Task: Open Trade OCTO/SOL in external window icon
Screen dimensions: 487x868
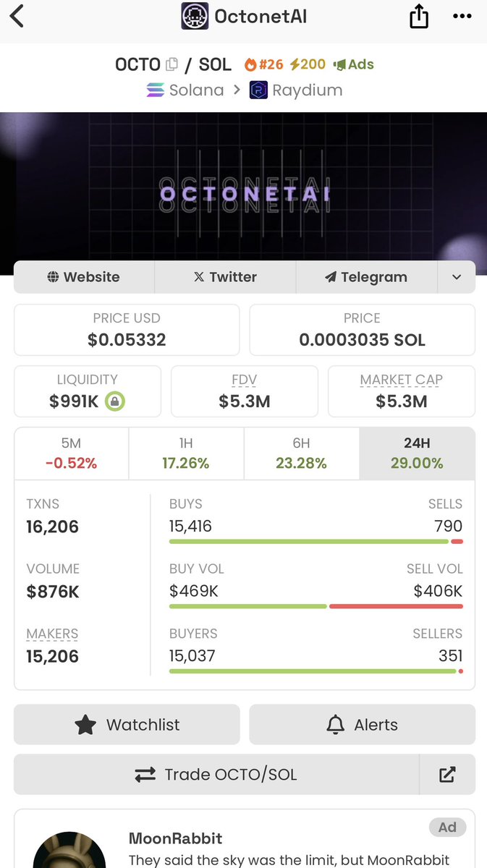Action: (447, 775)
